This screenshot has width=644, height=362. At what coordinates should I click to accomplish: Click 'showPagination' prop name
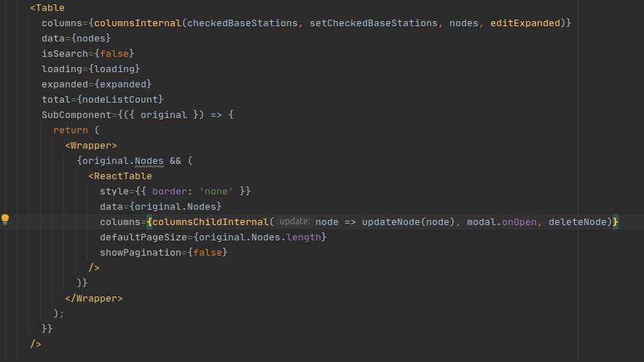(x=141, y=253)
